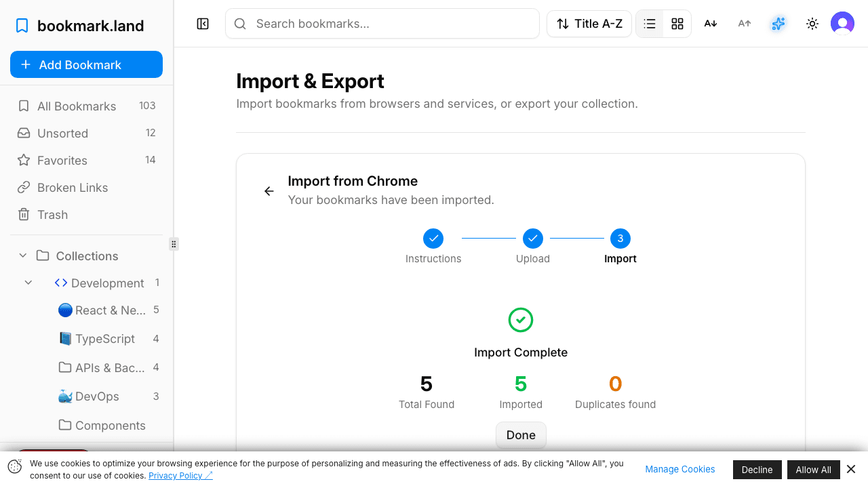Click the sidebar resize handle
Screen dimensions: 868x488
click(x=174, y=244)
